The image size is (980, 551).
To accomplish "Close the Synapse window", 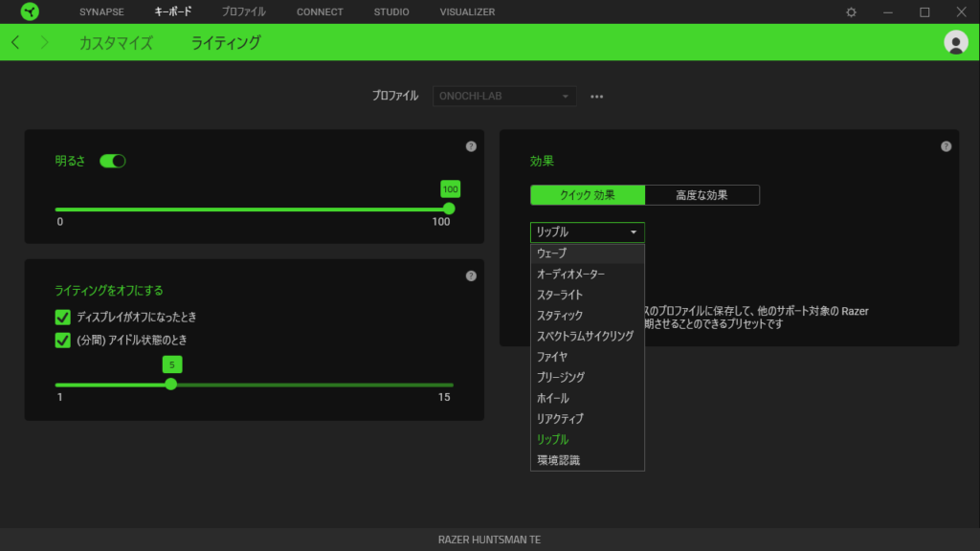I will click(961, 11).
